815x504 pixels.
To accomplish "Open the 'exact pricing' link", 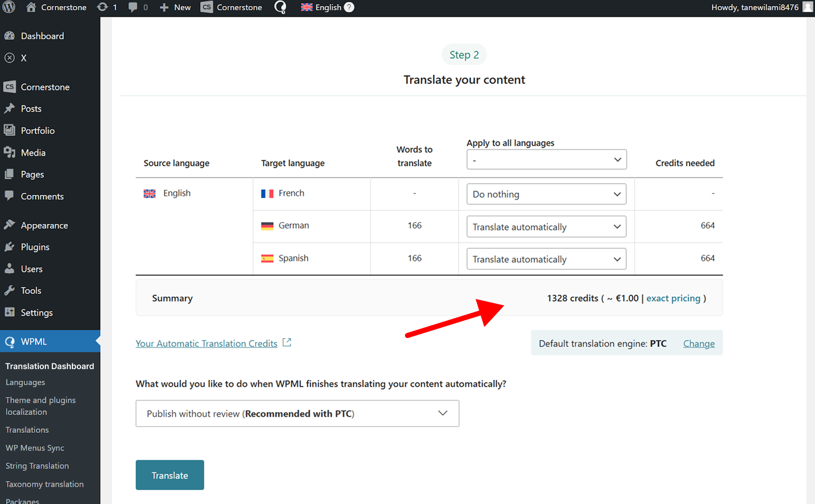I will pyautogui.click(x=673, y=298).
